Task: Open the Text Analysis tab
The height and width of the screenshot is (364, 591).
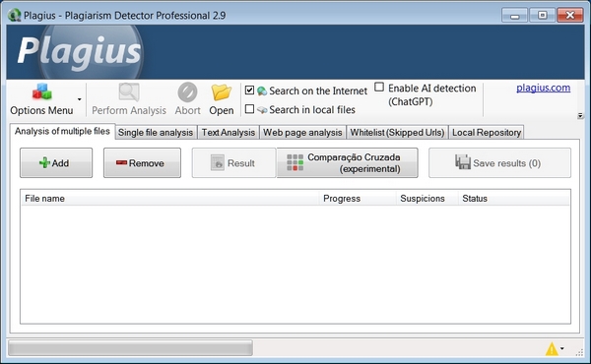Action: (x=229, y=133)
